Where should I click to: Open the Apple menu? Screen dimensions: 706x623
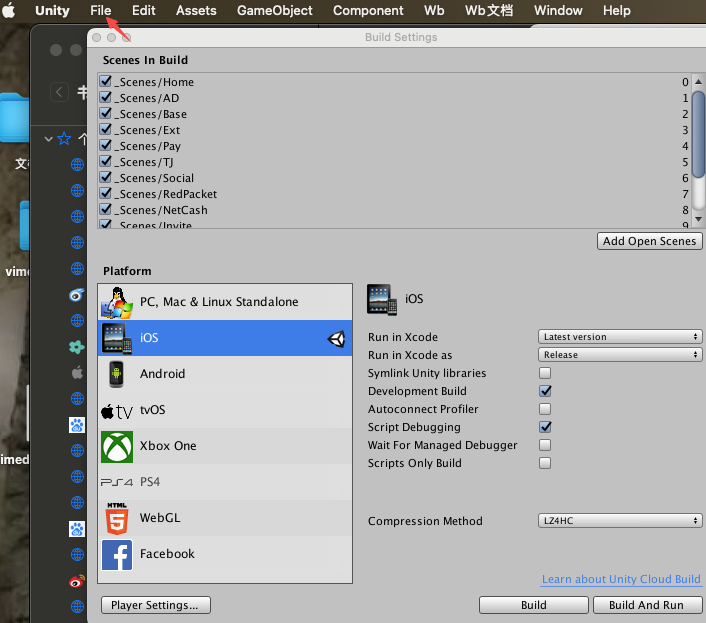coord(9,10)
